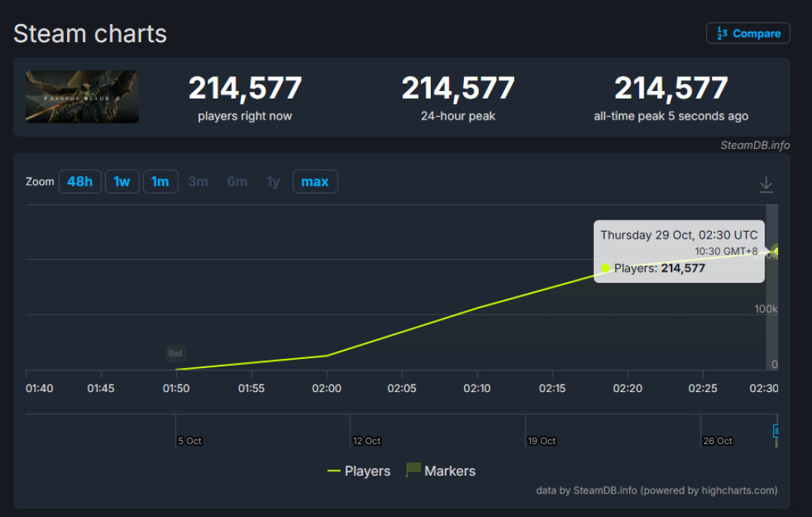Click the 02:15 time axis label

(x=553, y=388)
